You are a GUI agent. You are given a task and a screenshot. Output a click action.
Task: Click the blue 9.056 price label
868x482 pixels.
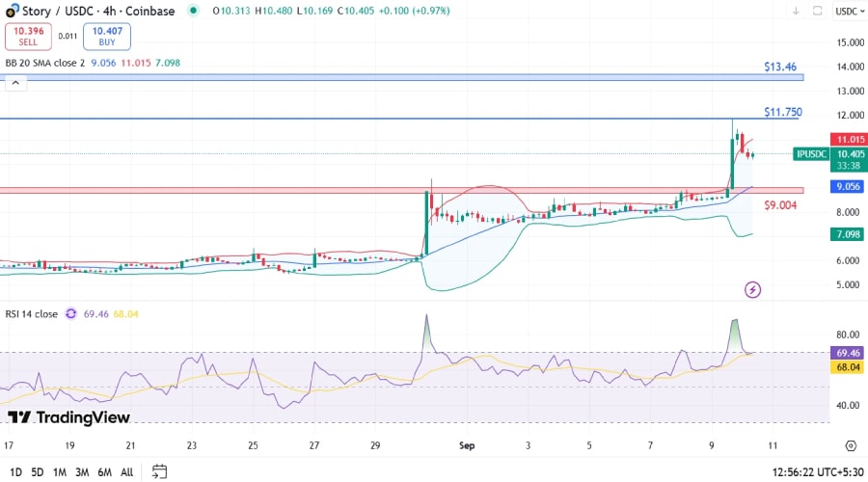click(848, 186)
